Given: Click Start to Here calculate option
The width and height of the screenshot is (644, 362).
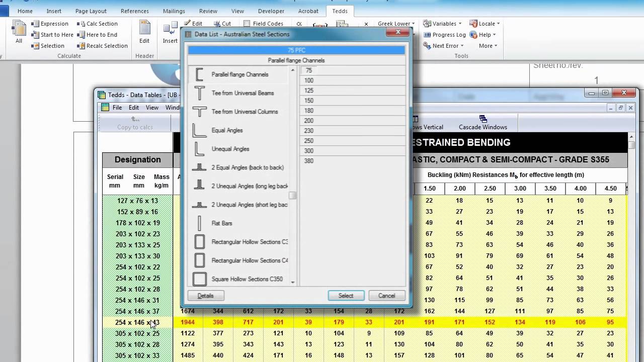Looking at the screenshot, I should [x=52, y=35].
